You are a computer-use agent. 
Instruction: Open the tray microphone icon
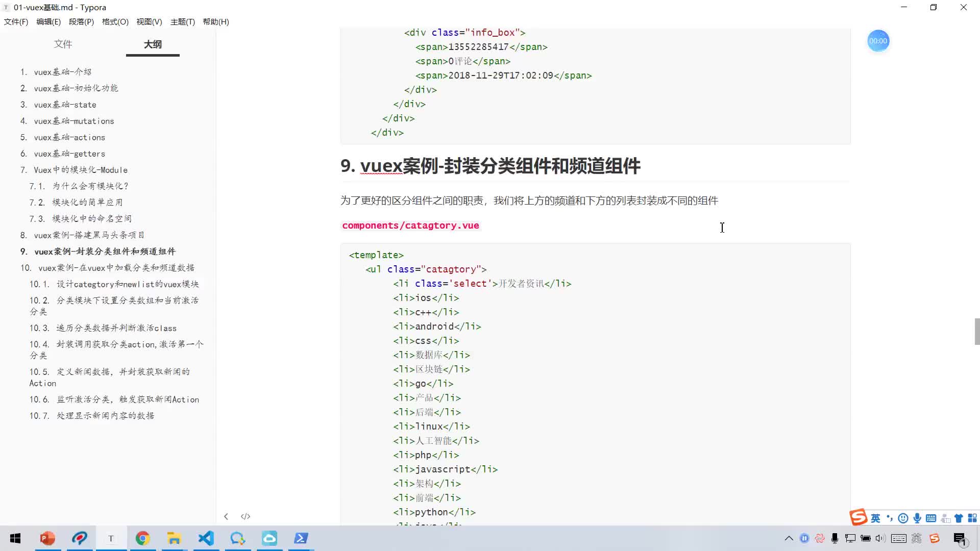point(835,538)
